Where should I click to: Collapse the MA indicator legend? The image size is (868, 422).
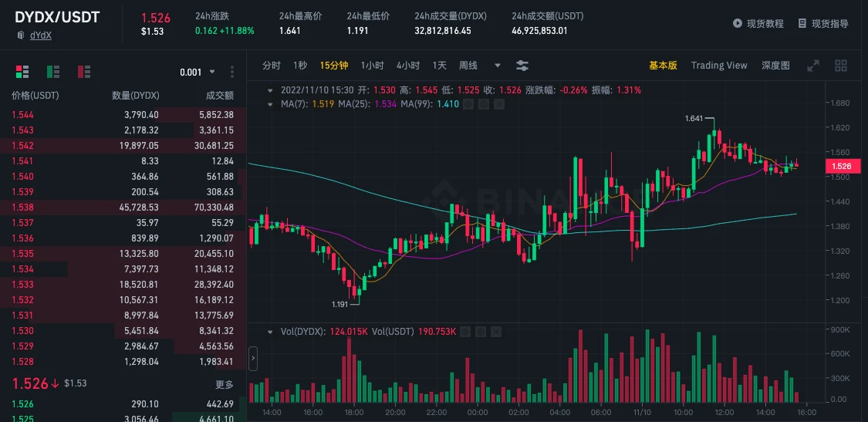click(270, 103)
